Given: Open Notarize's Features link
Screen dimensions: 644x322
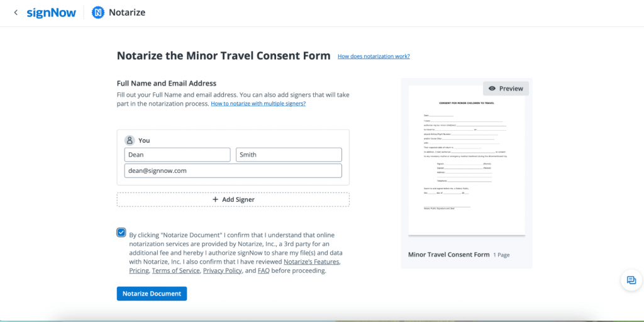Looking at the screenshot, I should 312,262.
